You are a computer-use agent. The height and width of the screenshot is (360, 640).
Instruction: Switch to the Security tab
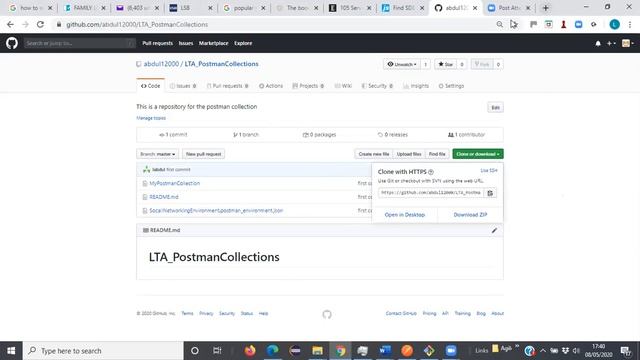click(x=377, y=86)
